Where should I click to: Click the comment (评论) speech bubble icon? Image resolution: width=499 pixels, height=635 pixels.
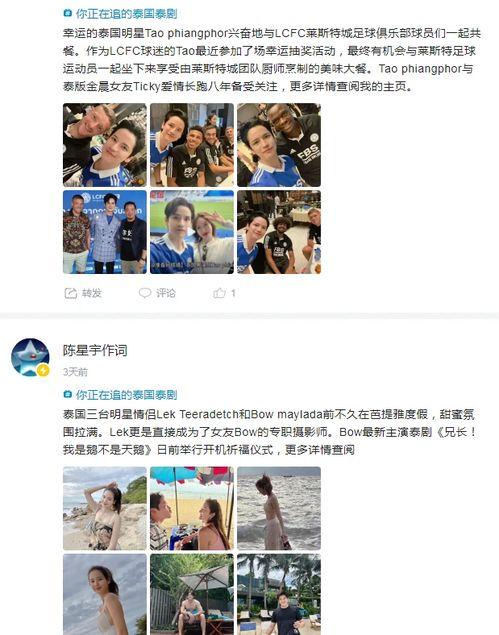(x=145, y=293)
